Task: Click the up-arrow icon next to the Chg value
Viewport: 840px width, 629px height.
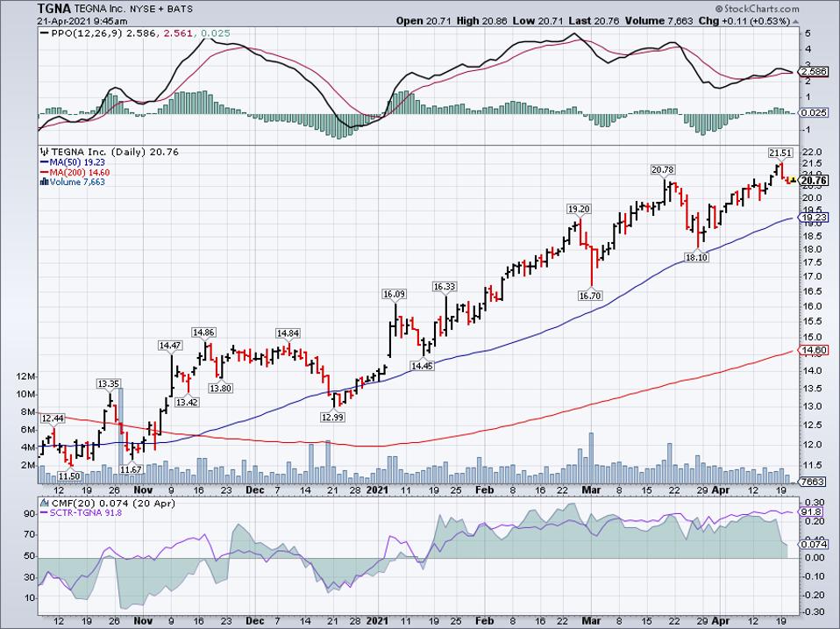Action: [x=795, y=21]
